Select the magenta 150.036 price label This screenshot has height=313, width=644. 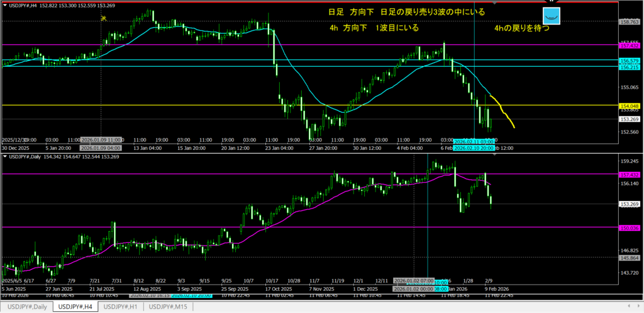pyautogui.click(x=630, y=227)
